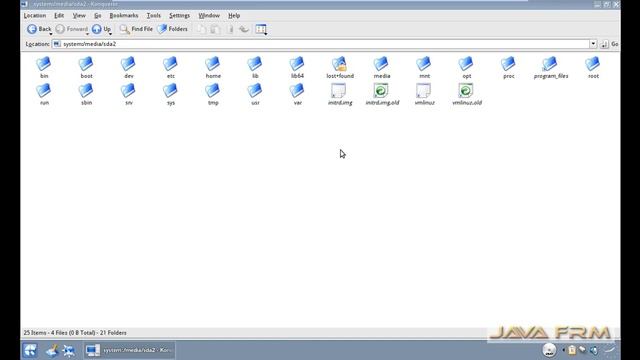Toggle the Folders sidebar panel
This screenshot has width=640, height=360.
[x=173, y=29]
